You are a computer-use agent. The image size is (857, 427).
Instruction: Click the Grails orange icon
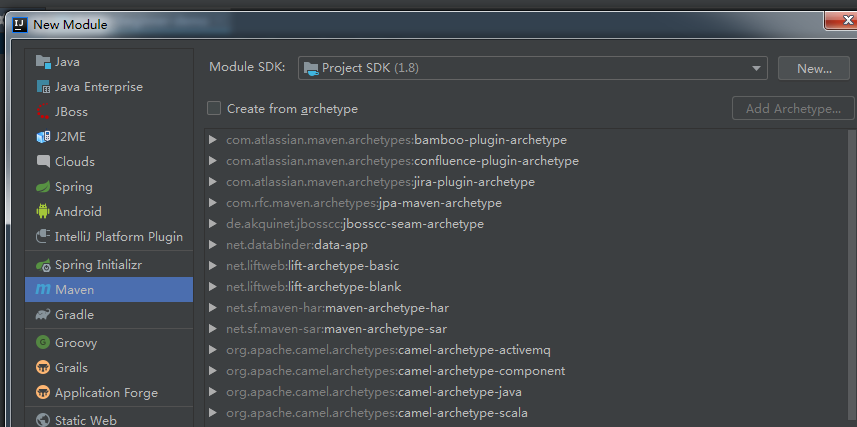(43, 367)
